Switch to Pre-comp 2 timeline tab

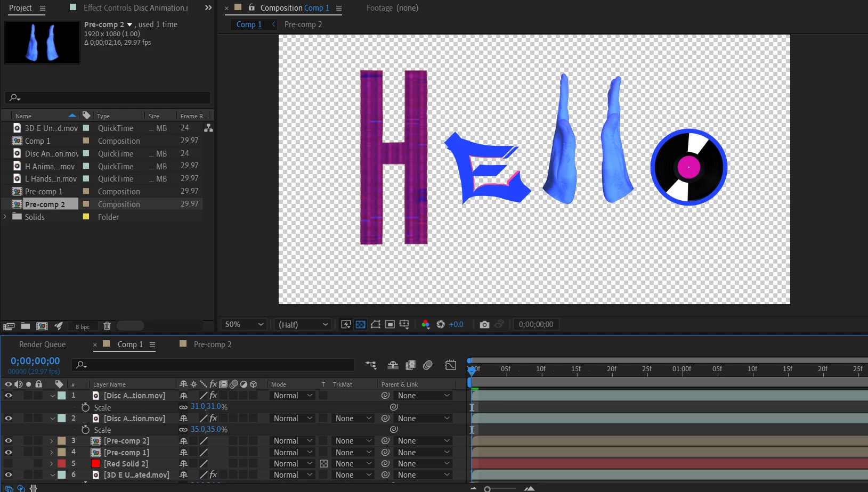212,345
